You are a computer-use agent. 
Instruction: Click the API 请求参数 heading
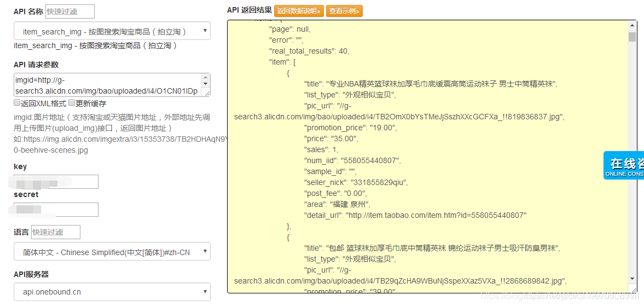(36, 65)
